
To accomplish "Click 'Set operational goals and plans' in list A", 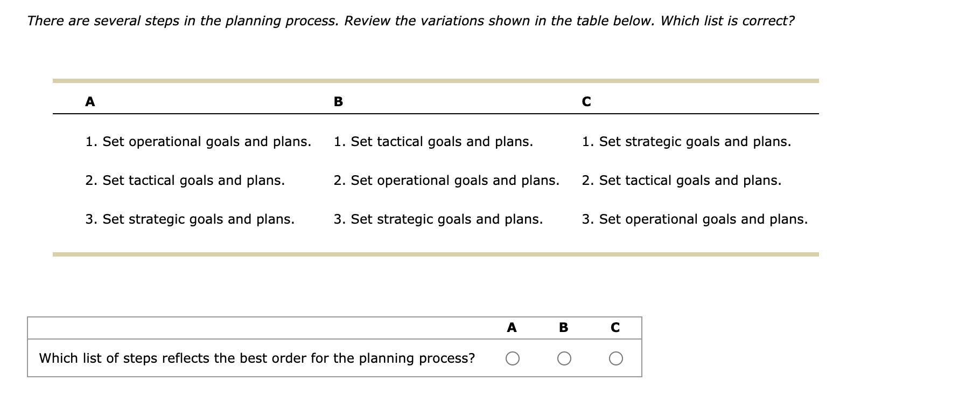I will point(199,142).
